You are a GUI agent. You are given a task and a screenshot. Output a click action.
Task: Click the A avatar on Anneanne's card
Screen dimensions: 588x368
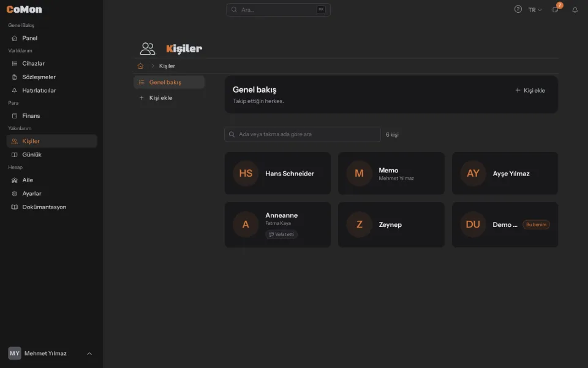click(x=246, y=224)
